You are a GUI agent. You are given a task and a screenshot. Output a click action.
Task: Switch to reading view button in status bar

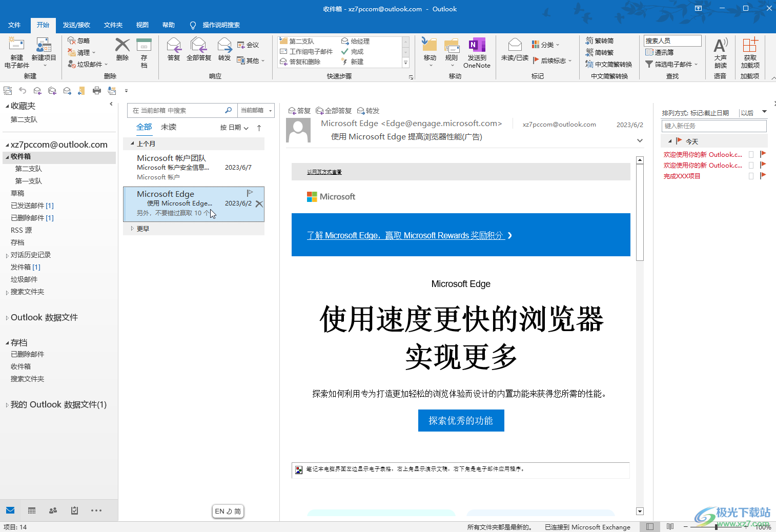point(670,527)
